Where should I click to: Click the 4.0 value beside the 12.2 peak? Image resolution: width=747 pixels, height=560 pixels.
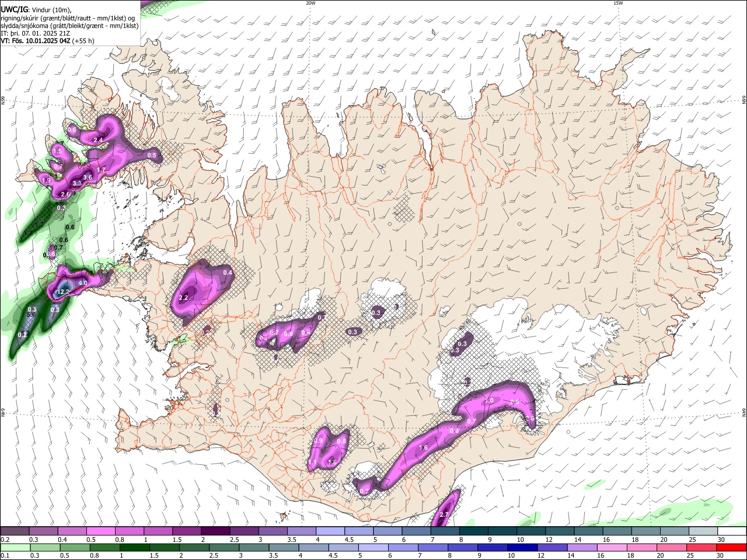click(82, 283)
